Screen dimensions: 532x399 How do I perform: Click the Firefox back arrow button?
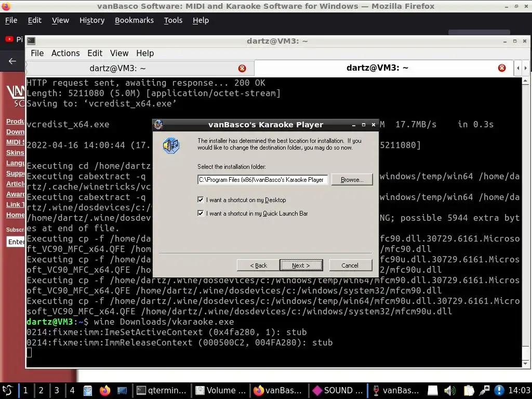pyautogui.click(x=12, y=61)
